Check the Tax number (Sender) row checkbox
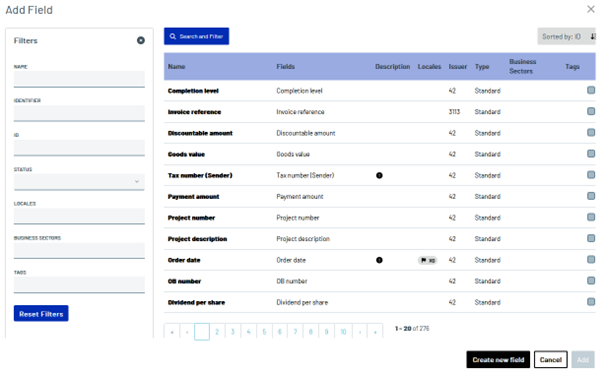Image resolution: width=605 pixels, height=376 pixels. point(591,175)
